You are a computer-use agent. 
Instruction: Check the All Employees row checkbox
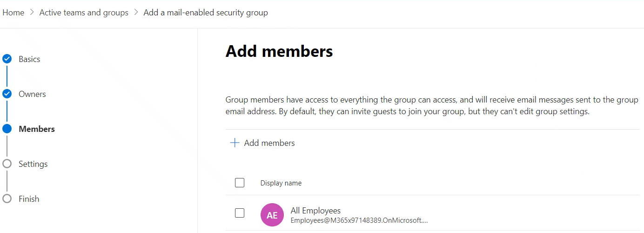click(240, 213)
